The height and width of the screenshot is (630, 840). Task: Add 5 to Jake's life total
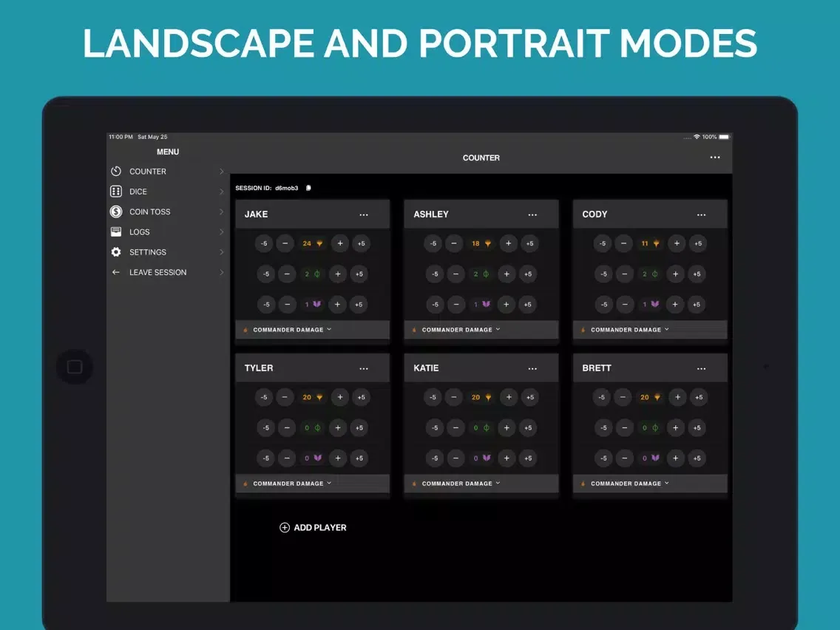point(360,243)
